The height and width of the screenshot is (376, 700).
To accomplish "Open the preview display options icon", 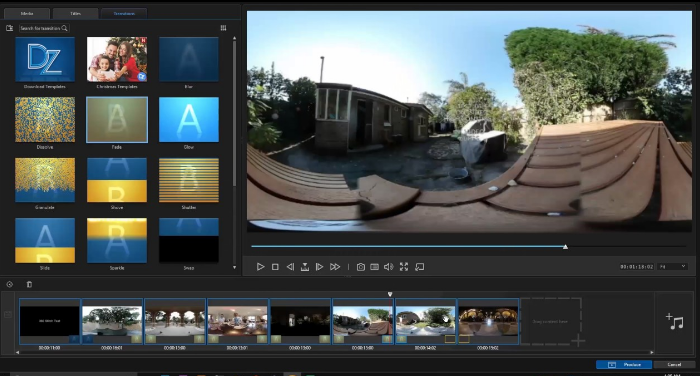I will [375, 267].
